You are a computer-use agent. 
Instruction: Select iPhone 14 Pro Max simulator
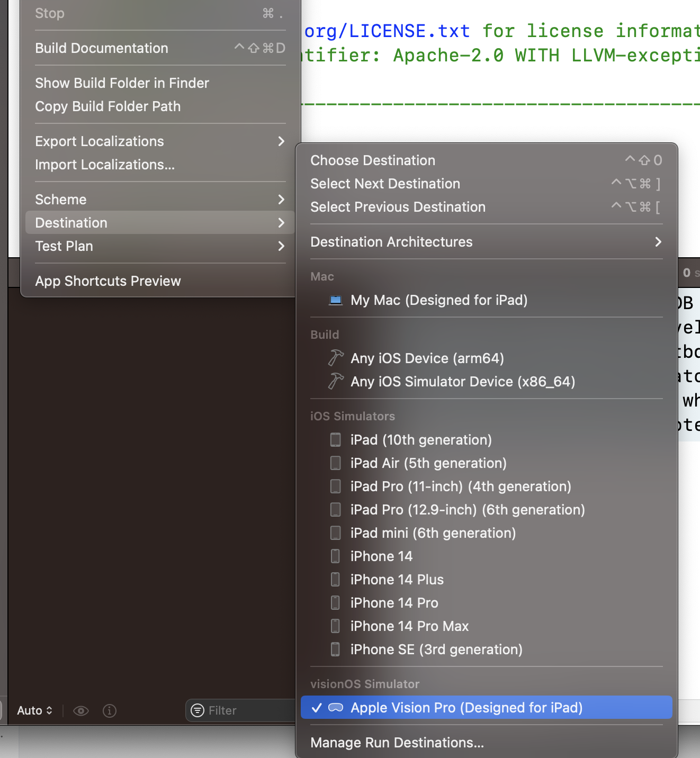coord(409,626)
